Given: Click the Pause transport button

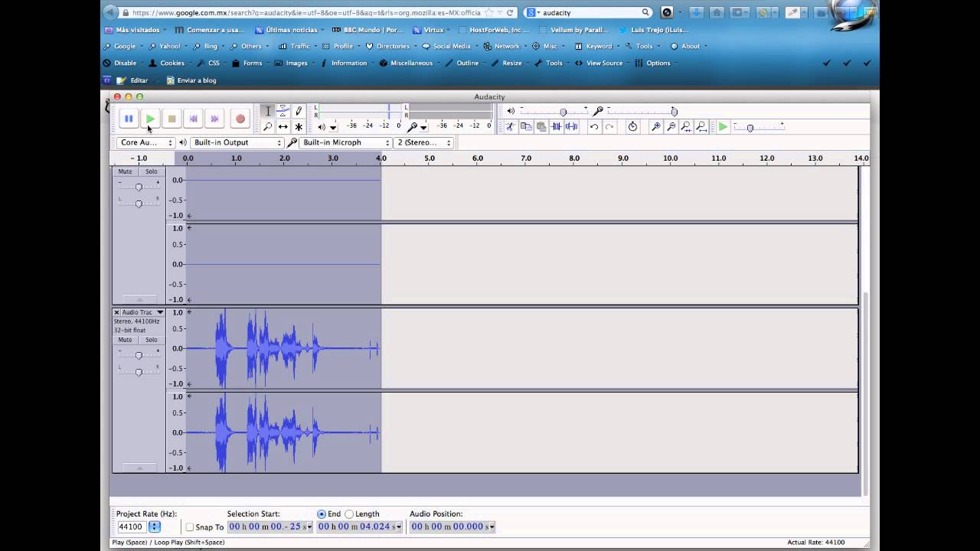Looking at the screenshot, I should (x=129, y=119).
